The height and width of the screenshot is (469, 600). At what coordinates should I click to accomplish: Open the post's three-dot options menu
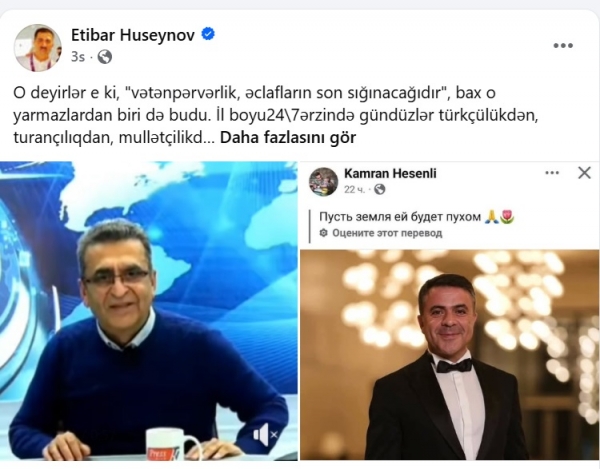pos(563,46)
